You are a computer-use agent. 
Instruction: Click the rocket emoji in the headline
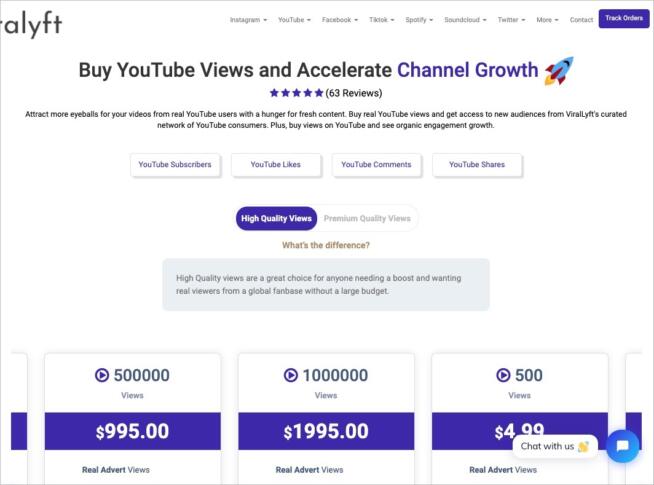(559, 70)
